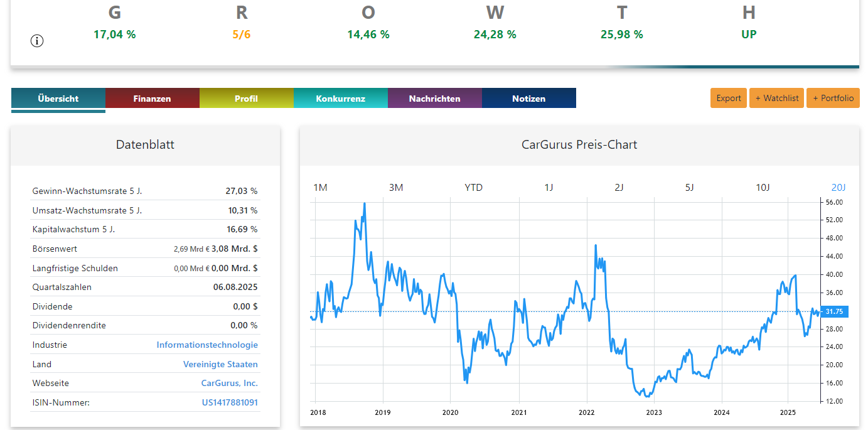The image size is (868, 430).
Task: Click the Langfristige Schulden label
Action: pos(75,268)
